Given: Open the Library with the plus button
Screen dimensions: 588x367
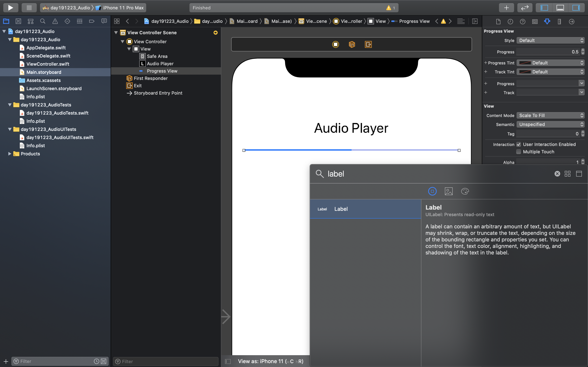Looking at the screenshot, I should click(506, 8).
